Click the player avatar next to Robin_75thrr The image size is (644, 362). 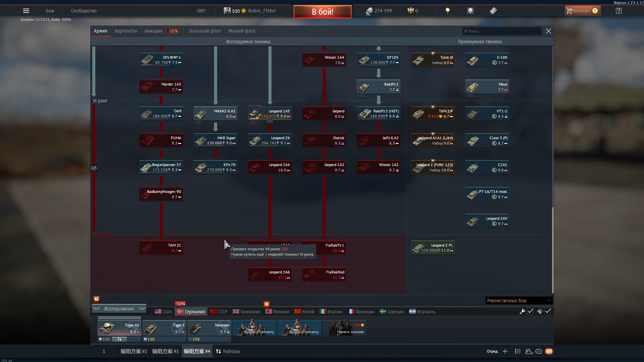(227, 11)
